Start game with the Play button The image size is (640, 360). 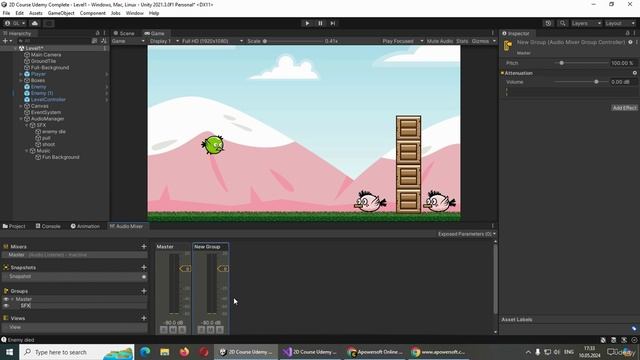307,23
